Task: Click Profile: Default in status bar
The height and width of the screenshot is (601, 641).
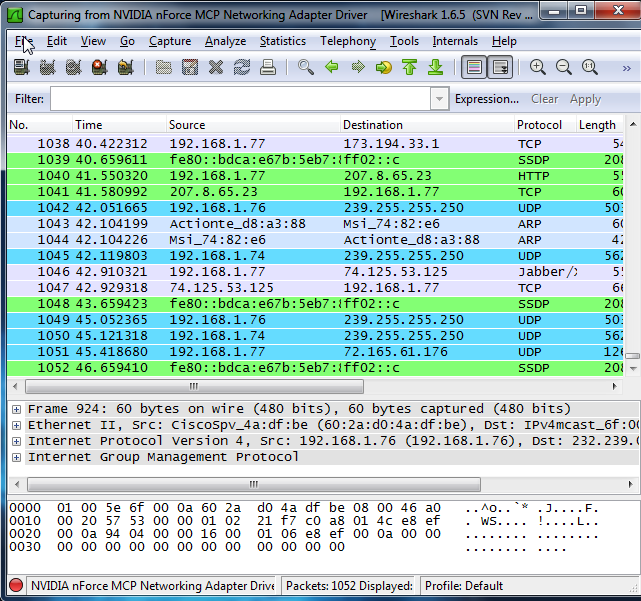Action: (x=464, y=586)
